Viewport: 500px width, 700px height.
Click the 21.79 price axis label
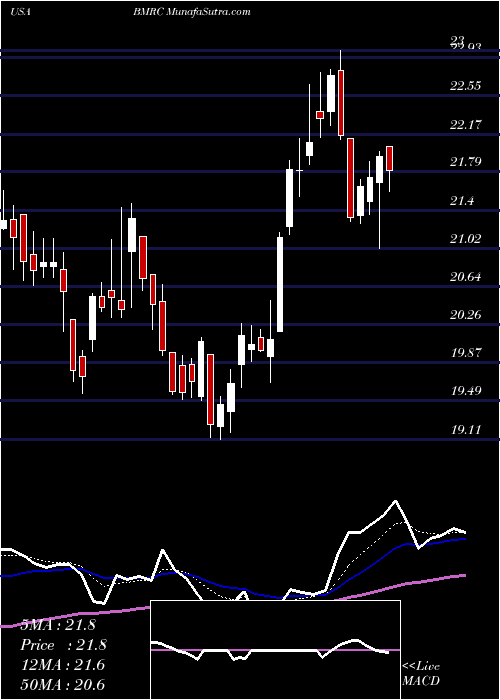[466, 162]
